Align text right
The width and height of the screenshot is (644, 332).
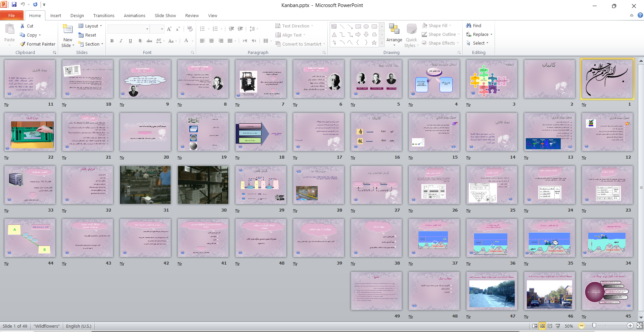221,41
